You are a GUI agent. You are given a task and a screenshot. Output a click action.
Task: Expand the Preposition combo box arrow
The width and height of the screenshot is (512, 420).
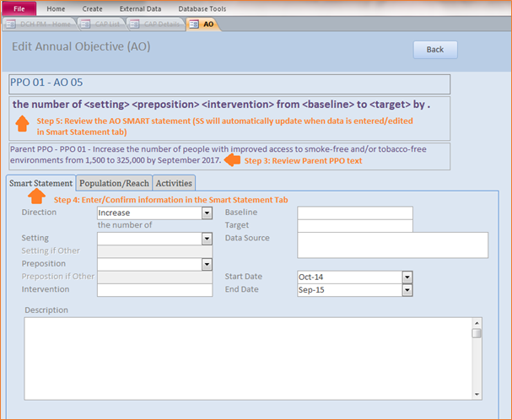(x=207, y=264)
